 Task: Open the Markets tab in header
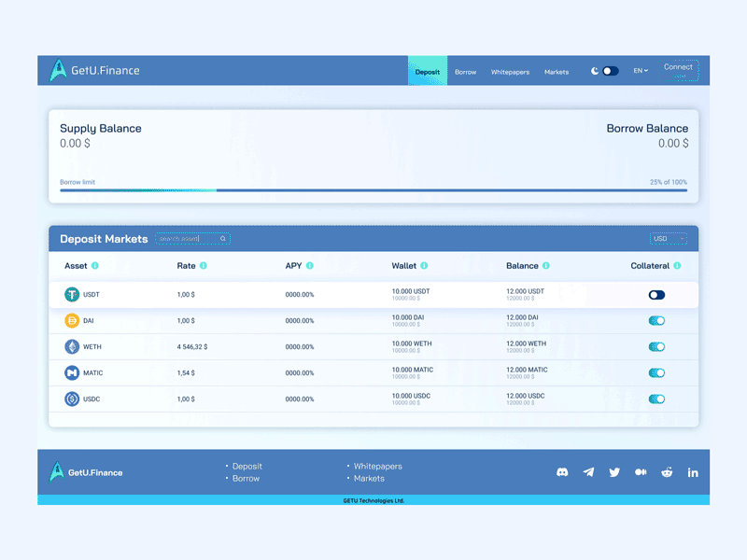(x=557, y=72)
